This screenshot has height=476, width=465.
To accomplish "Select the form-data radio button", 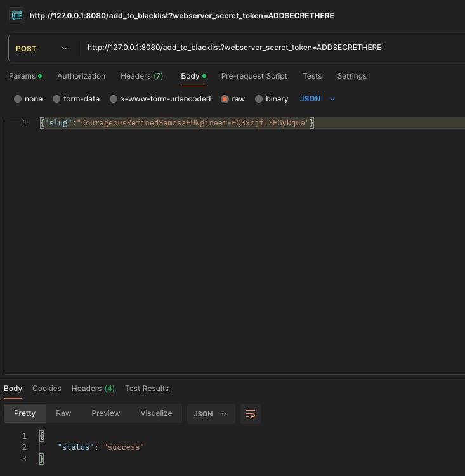I will 56,99.
